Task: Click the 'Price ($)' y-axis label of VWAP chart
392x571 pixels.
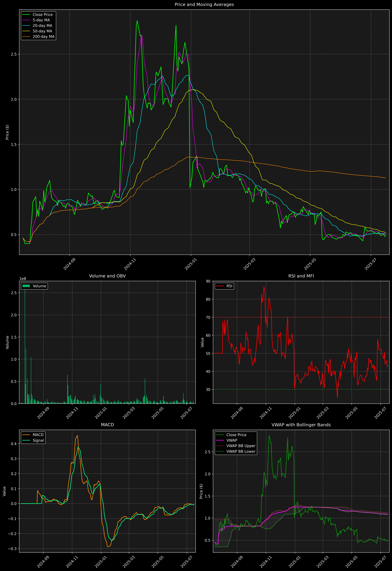Action: click(201, 491)
